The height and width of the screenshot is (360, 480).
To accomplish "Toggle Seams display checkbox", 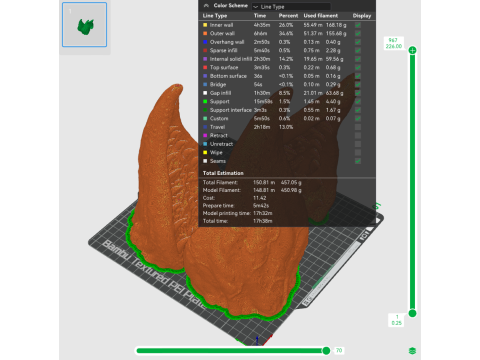I will point(358,161).
